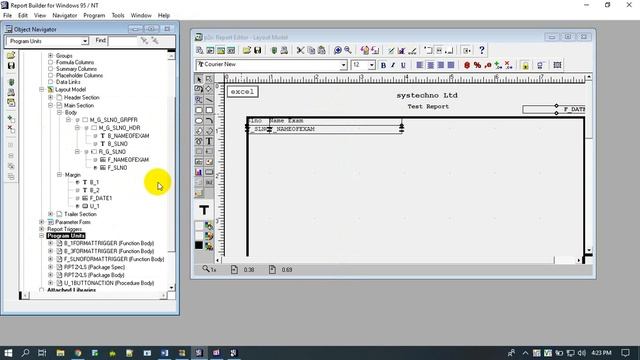Open the Courier New font dropdown
Image resolution: width=640 pixels, height=360 pixels.
(x=343, y=65)
